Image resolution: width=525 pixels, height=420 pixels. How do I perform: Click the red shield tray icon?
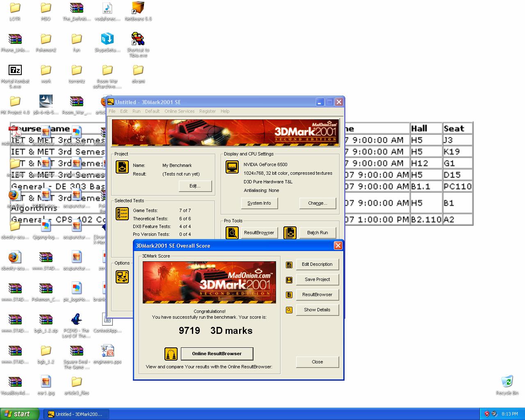487,414
